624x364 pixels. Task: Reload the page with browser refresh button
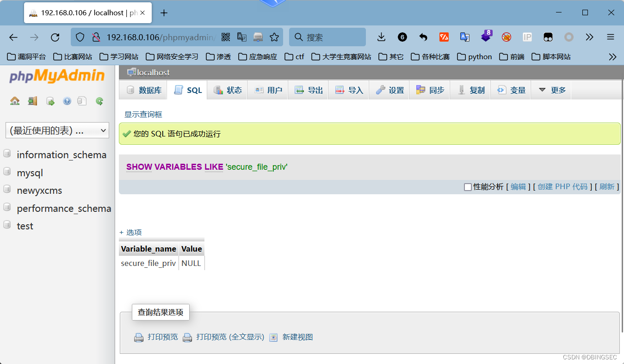click(x=55, y=37)
